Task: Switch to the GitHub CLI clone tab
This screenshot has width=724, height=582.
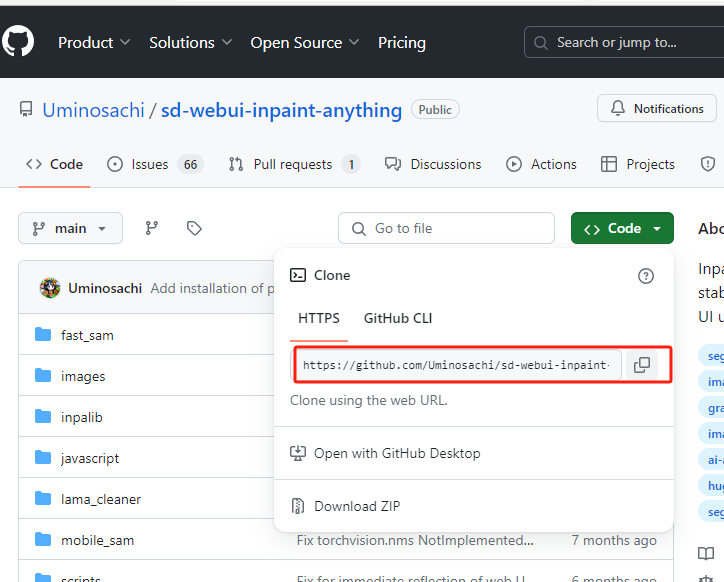Action: (398, 318)
